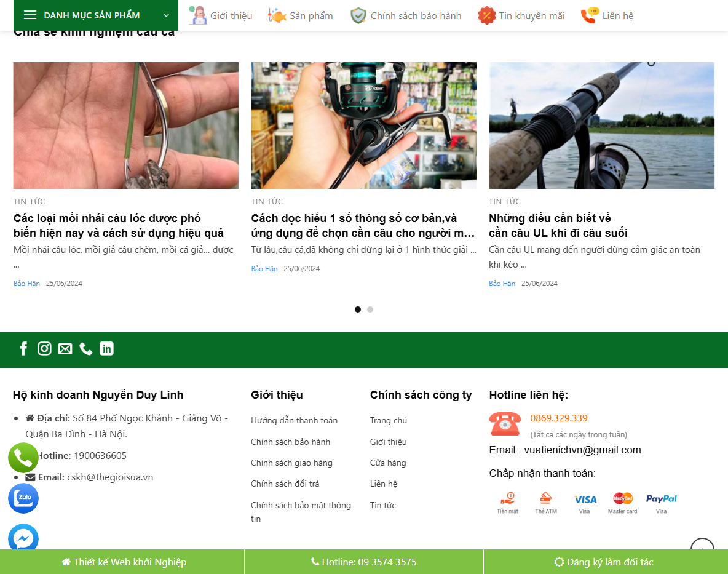Click the green phone call widget
The image size is (728, 574).
[23, 457]
